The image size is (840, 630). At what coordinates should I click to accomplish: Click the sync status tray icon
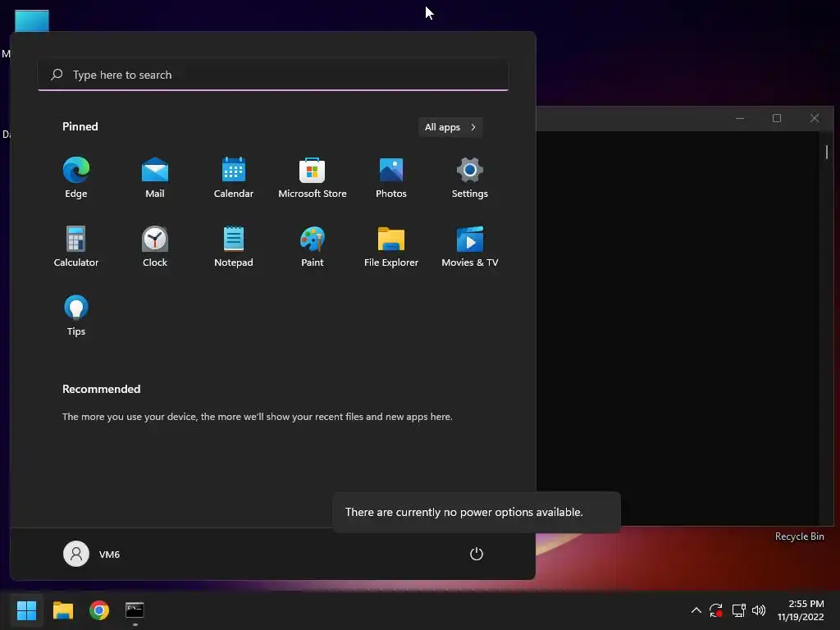pyautogui.click(x=715, y=610)
